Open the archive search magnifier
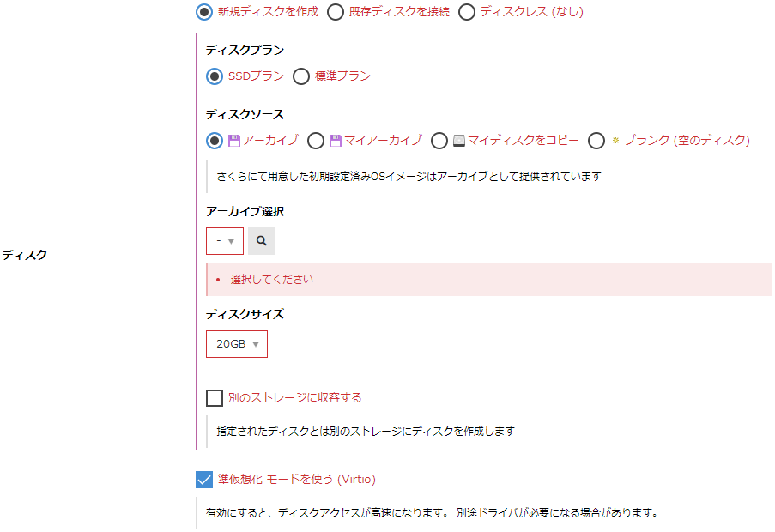The width and height of the screenshot is (775, 532). 261,241
